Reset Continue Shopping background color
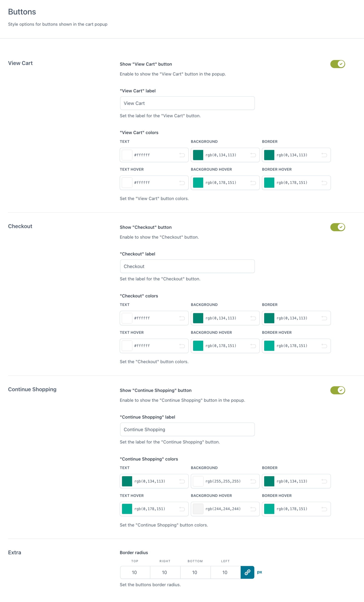This screenshot has width=364, height=602. [x=253, y=481]
